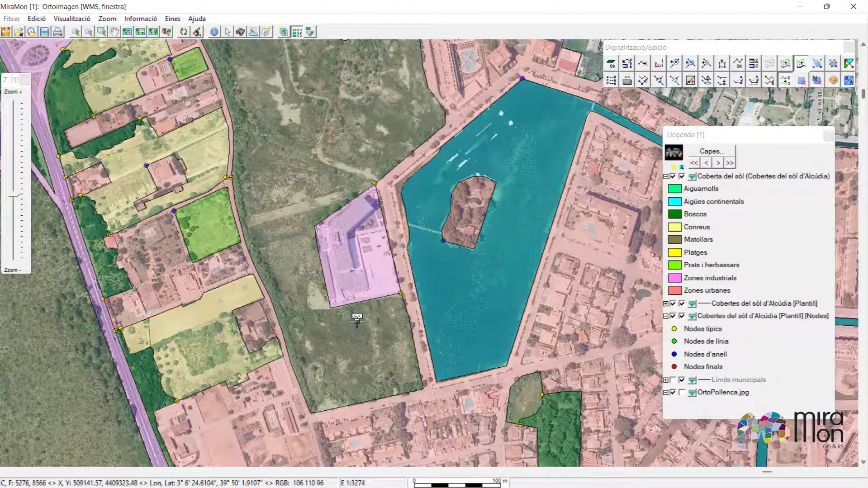Click the >> legend navigation button
The width and height of the screenshot is (868, 488).
[730, 163]
